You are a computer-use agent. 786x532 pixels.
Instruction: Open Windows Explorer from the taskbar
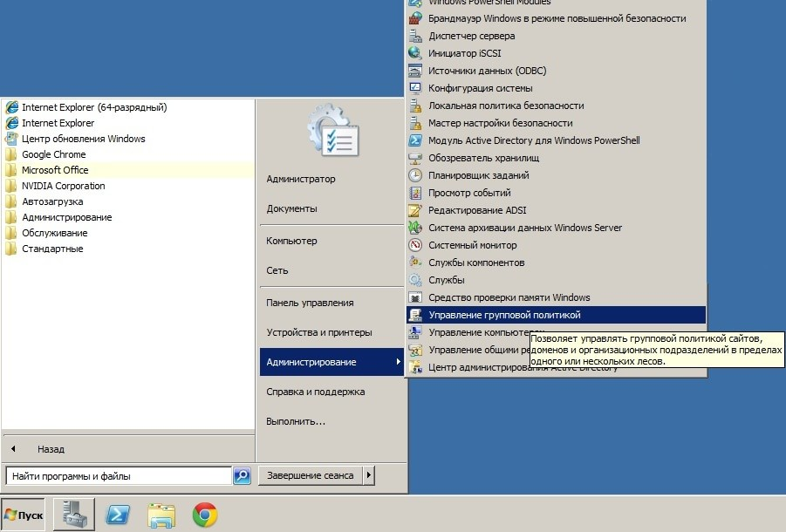click(x=161, y=515)
